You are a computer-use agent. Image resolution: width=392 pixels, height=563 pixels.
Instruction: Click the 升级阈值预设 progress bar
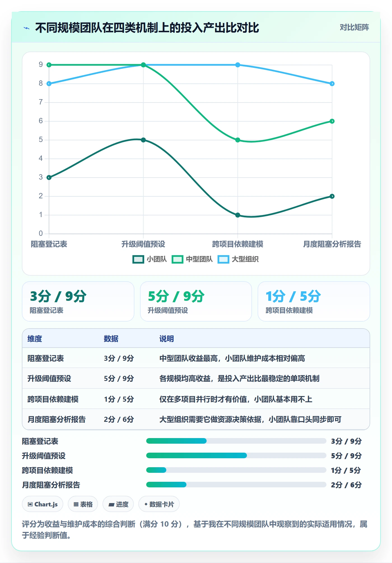(x=236, y=455)
